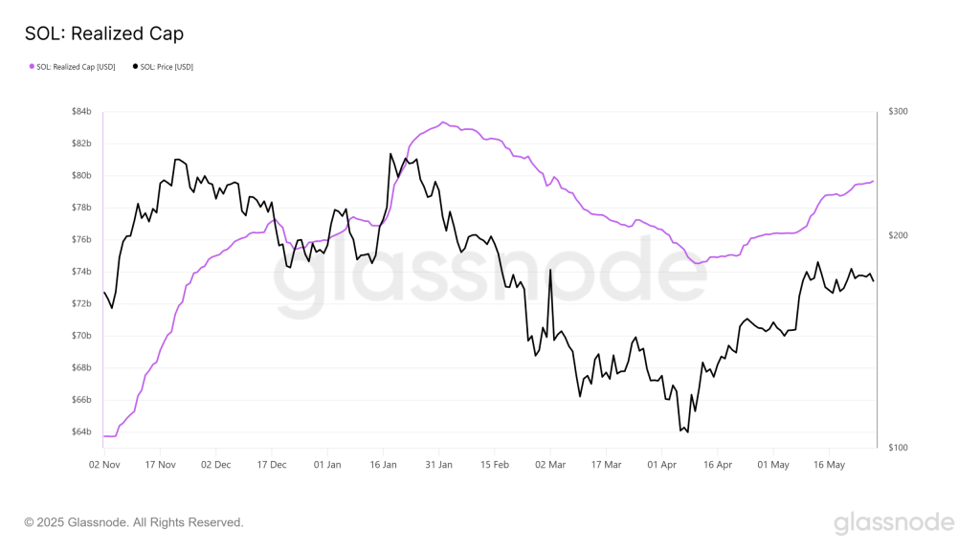Click the glassnode watermark in chart center
The width and height of the screenshot is (980, 551).
coord(489,275)
